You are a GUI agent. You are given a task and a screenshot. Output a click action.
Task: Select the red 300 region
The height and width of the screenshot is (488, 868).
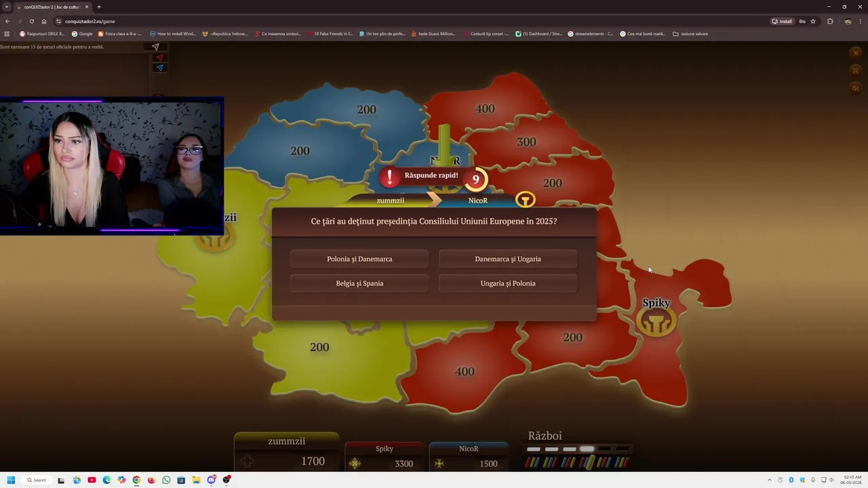526,142
